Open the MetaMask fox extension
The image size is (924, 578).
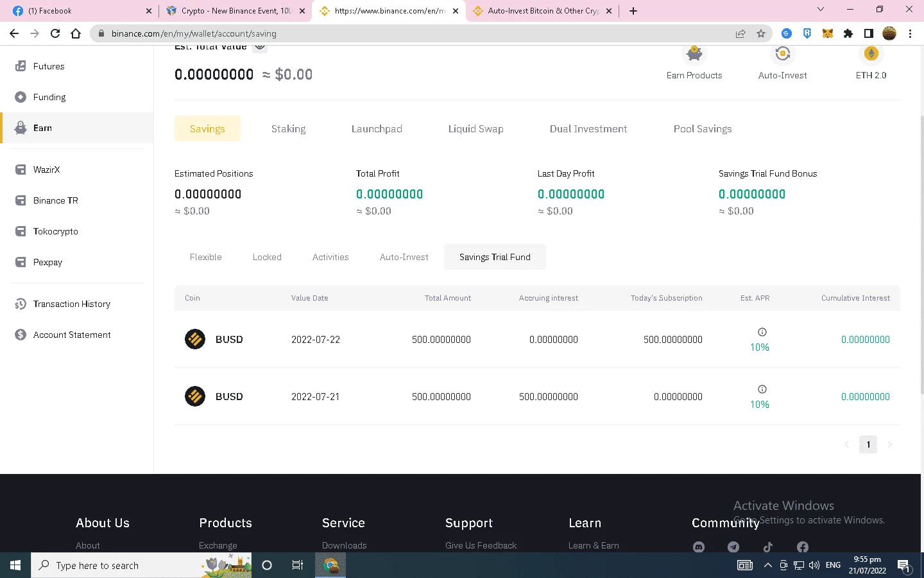[x=828, y=33]
